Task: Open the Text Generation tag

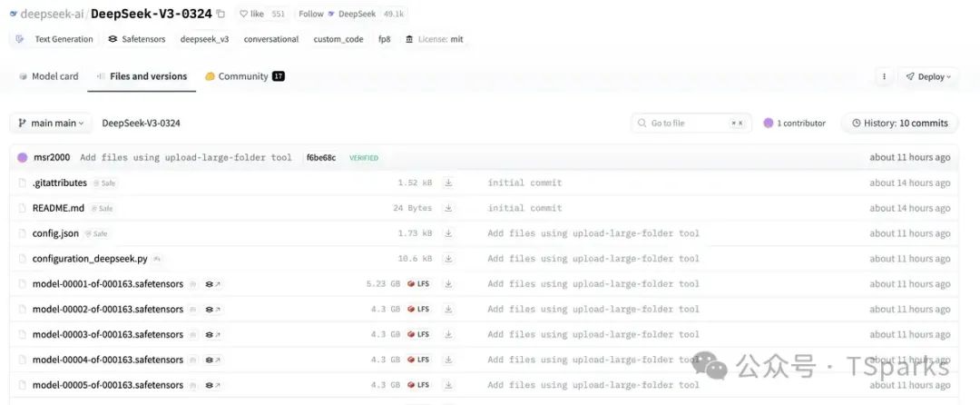Action: [54, 39]
